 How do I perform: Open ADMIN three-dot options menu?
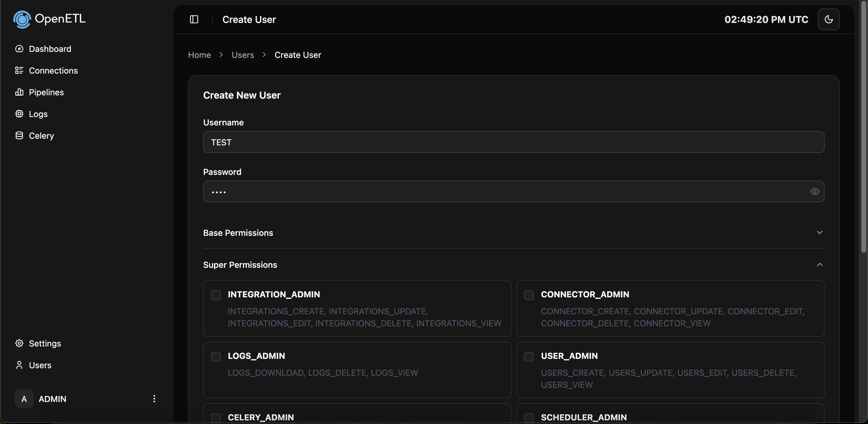154,399
